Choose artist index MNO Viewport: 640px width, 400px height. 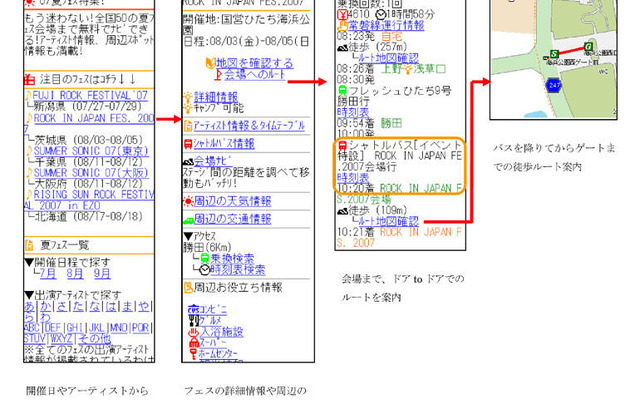[119, 328]
